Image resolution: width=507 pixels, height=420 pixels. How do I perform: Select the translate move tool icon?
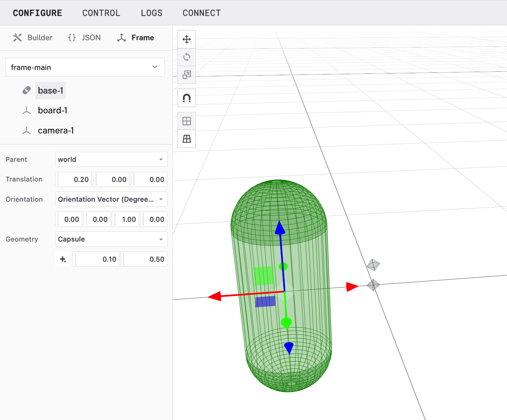[187, 39]
